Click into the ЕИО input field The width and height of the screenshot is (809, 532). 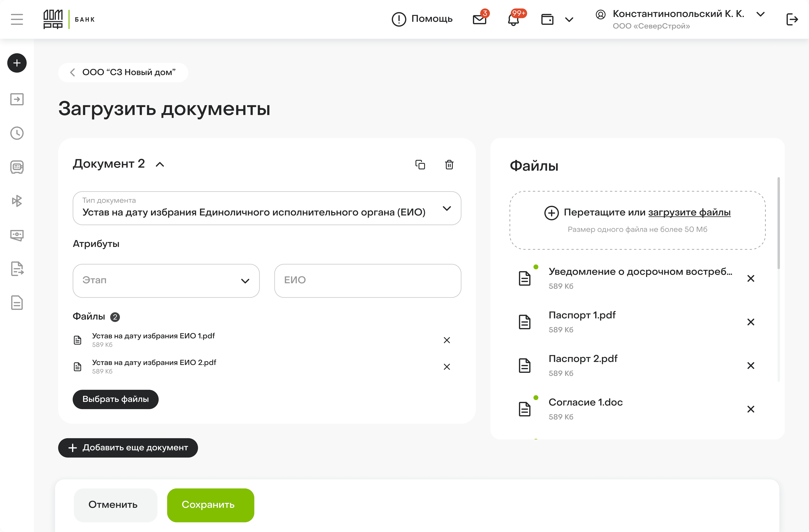pos(367,281)
